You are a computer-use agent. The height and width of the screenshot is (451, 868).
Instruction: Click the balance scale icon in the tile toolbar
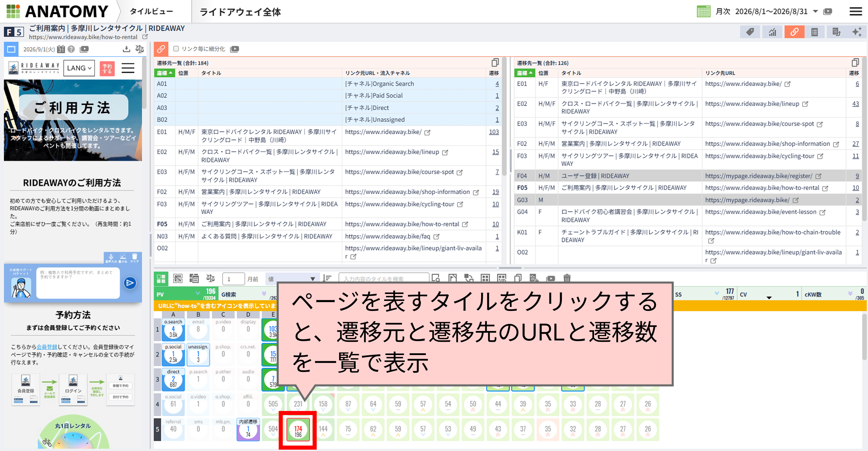210,278
